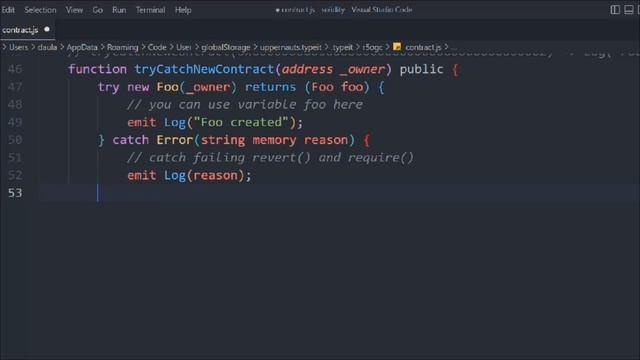Image resolution: width=640 pixels, height=360 pixels.
Task: Click line number 47 in gutter
Action: click(15, 87)
